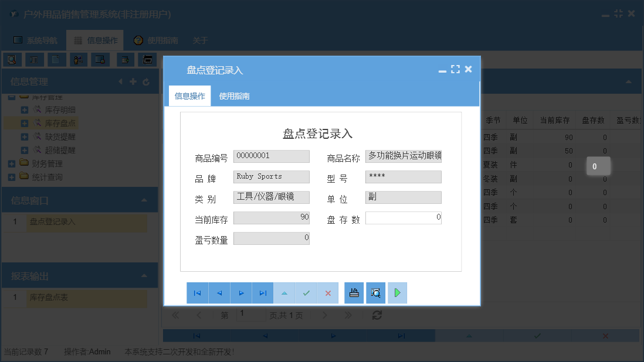
Task: Click the green checkmark confirm icon
Action: (x=306, y=292)
